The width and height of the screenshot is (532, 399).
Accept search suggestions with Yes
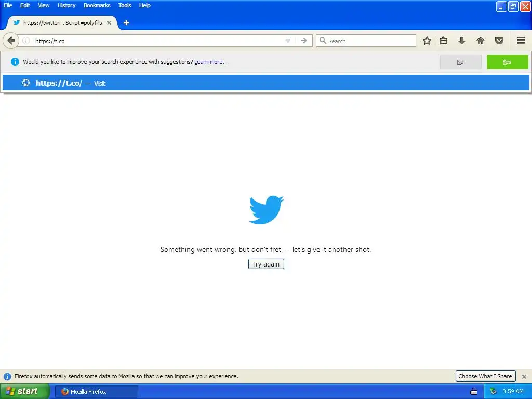coord(507,62)
